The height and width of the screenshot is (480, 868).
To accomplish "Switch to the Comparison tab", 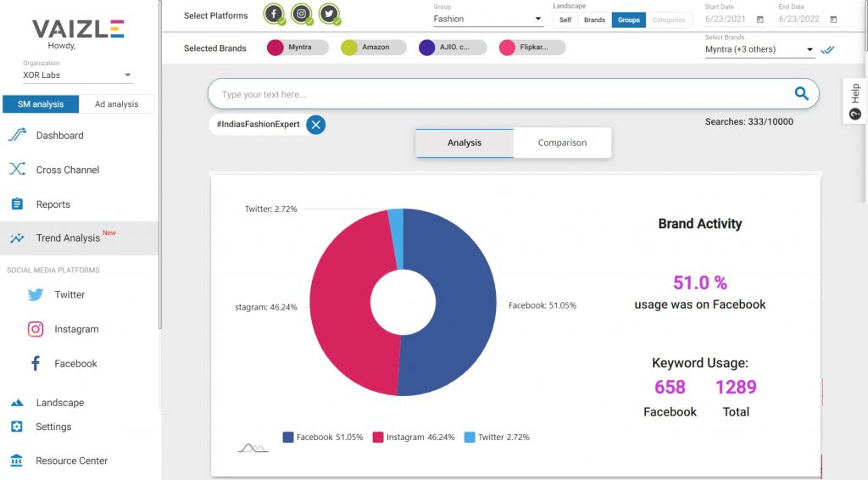I will pyautogui.click(x=562, y=142).
